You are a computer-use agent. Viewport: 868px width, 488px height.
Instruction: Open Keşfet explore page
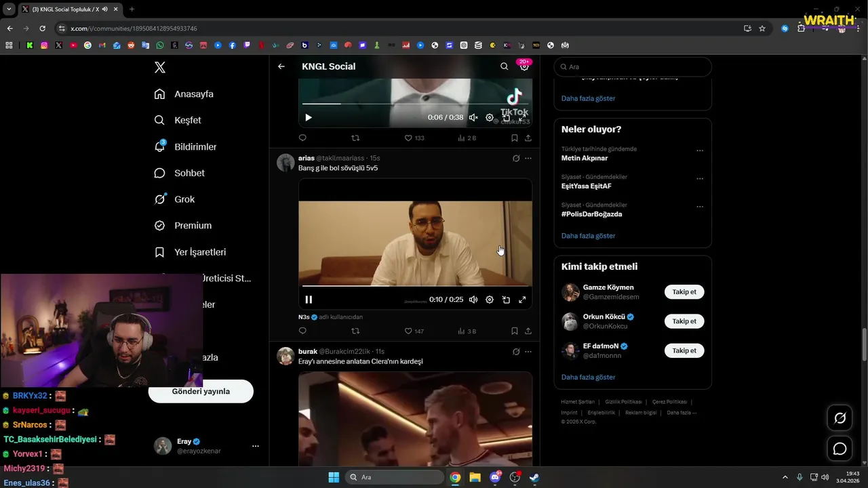click(178, 120)
